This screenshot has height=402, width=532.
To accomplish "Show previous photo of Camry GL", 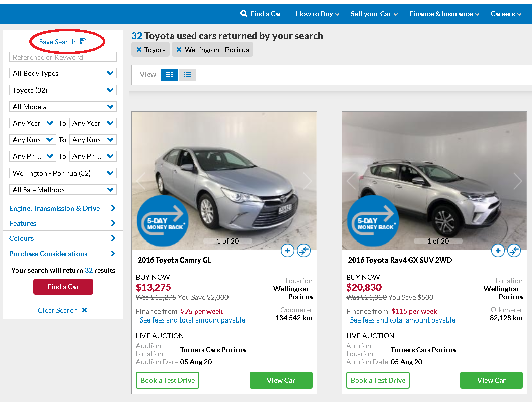I will click(x=141, y=181).
